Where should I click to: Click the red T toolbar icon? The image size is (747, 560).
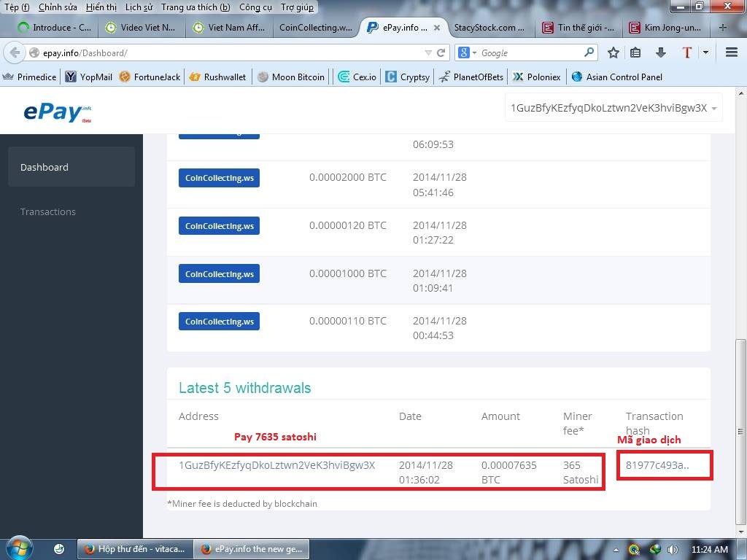pos(686,52)
